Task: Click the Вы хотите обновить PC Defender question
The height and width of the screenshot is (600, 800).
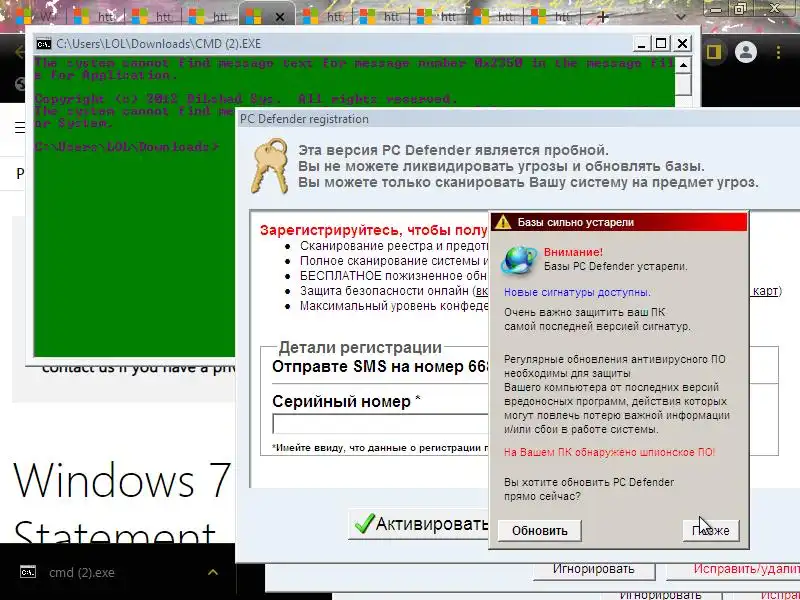Action: point(589,489)
